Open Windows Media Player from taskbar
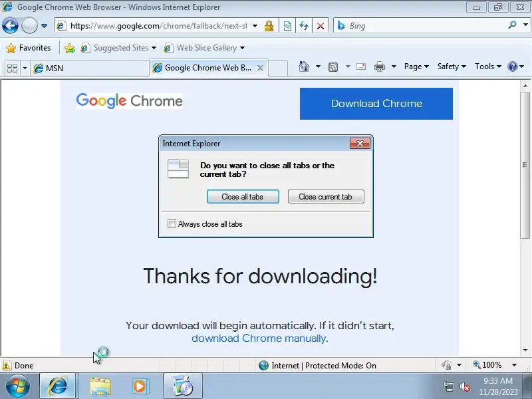Viewport: 532px width, 399px height. coord(140,386)
